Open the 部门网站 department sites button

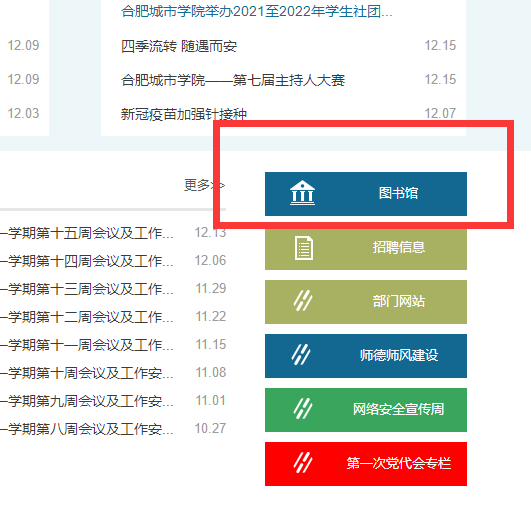[x=366, y=302]
